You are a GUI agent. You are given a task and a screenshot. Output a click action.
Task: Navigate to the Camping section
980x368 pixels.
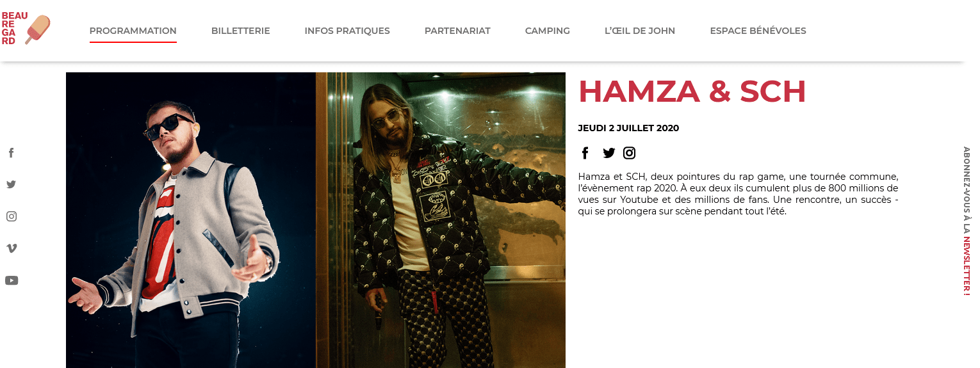point(548,31)
